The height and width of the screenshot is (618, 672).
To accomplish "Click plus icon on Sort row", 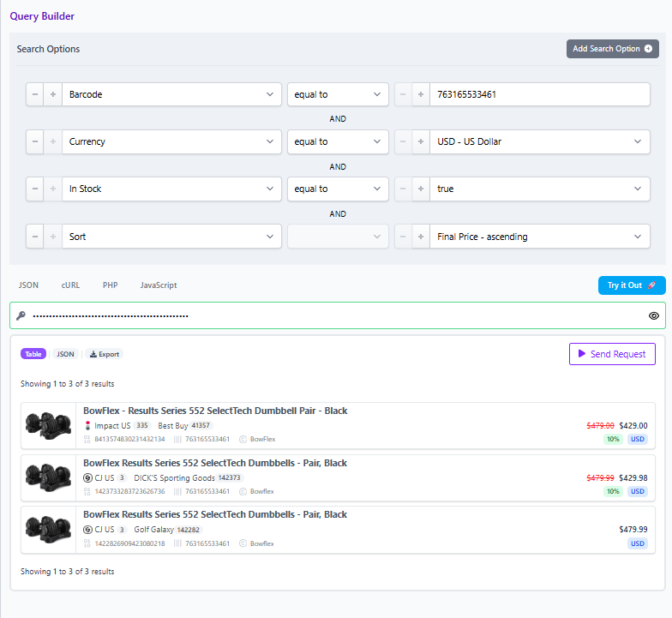I will (x=52, y=236).
